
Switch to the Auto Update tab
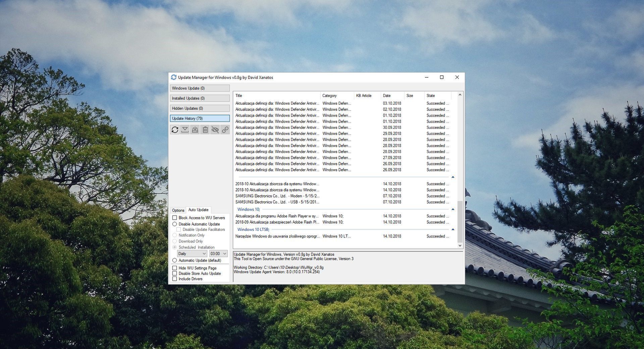(x=198, y=210)
